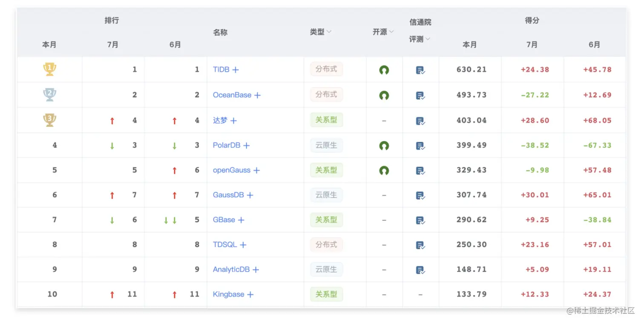This screenshot has height=324, width=644.
Task: Click the evaluation report icon for openGauss
Action: 420,171
